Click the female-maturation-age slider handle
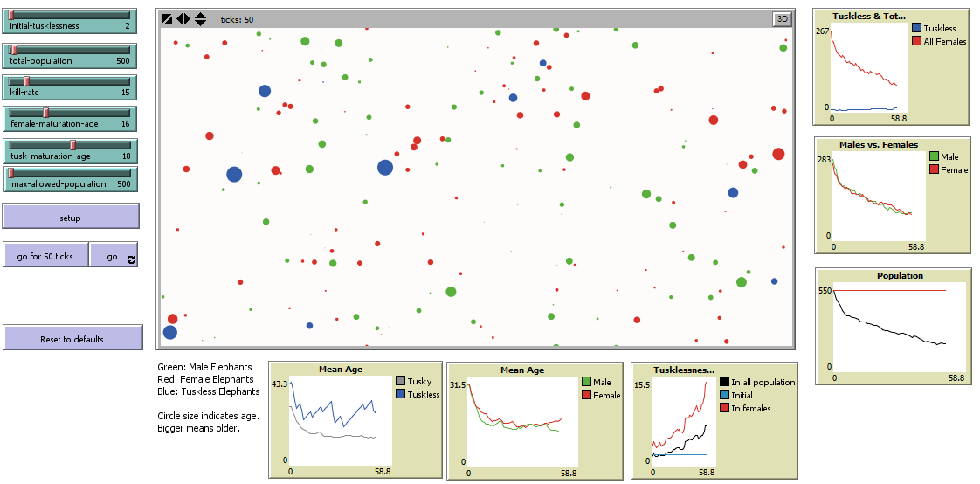This screenshot has height=484, width=980. pos(45,112)
